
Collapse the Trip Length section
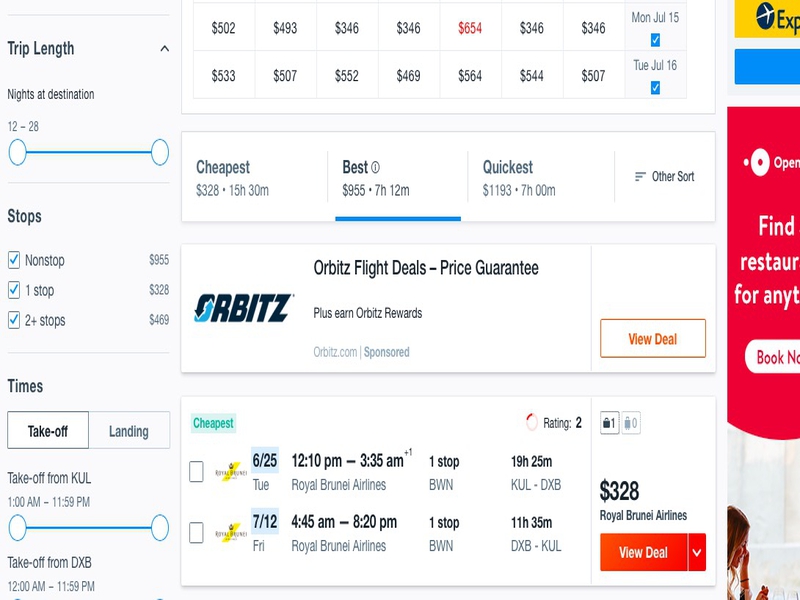click(x=164, y=49)
